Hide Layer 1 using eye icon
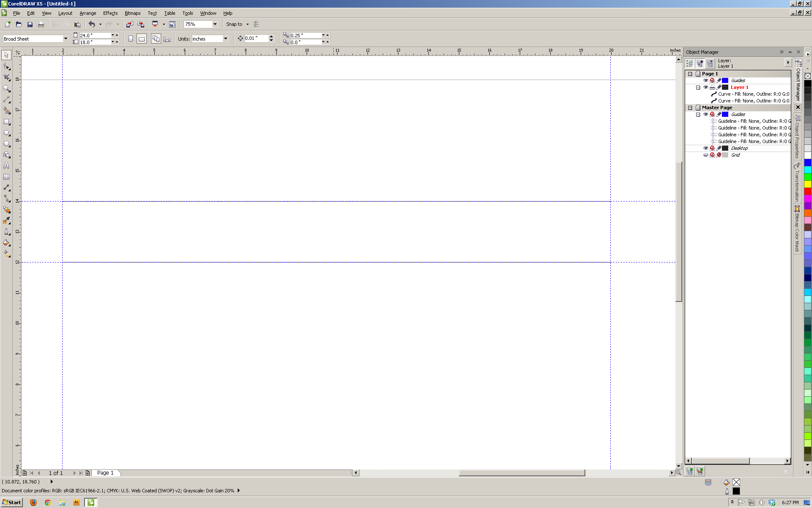Screen dimensions: 812x508 click(705, 87)
